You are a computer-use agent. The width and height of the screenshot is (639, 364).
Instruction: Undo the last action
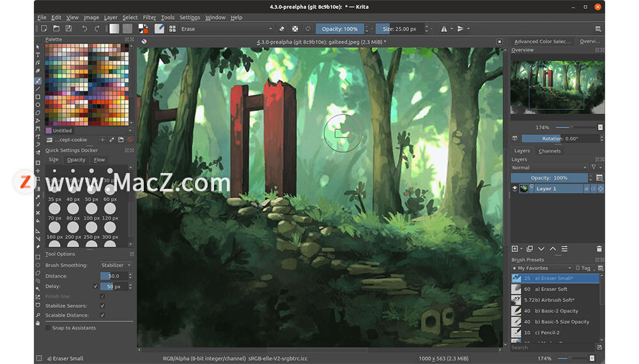pos(84,29)
